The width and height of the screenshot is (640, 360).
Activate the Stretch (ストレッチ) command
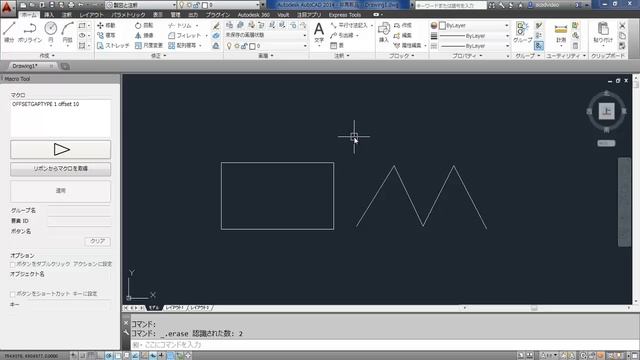pyautogui.click(x=113, y=46)
